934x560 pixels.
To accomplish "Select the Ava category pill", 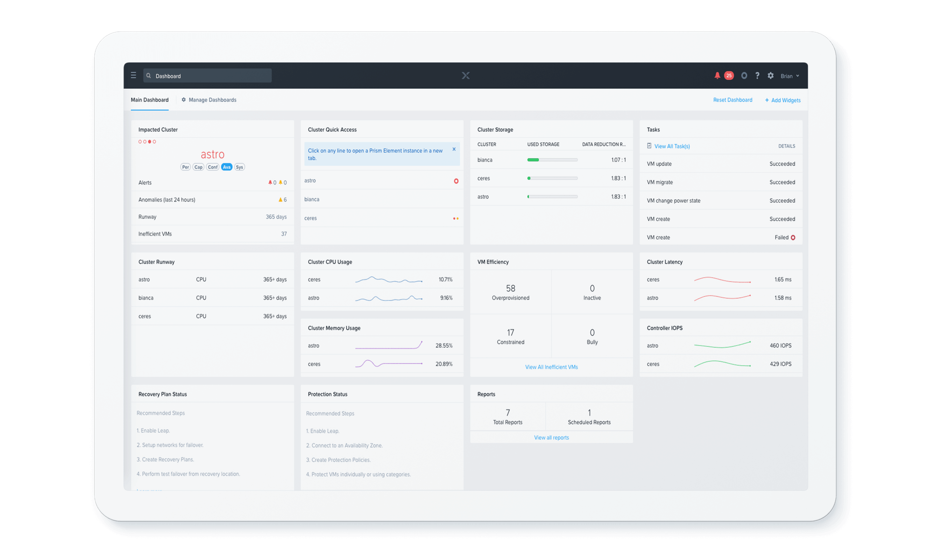I will coord(226,167).
